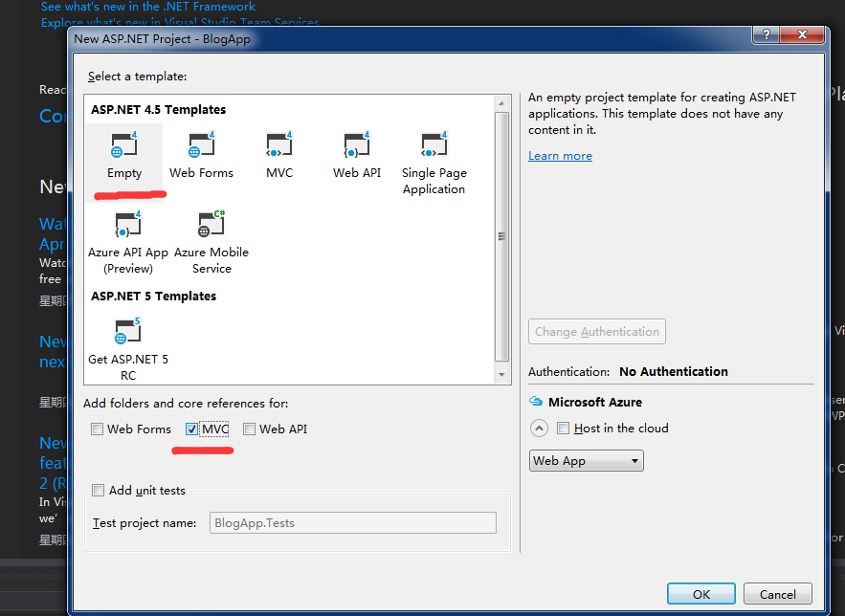Click the ASP.NET 5 Templates heading
This screenshot has height=616, width=845.
(x=153, y=297)
